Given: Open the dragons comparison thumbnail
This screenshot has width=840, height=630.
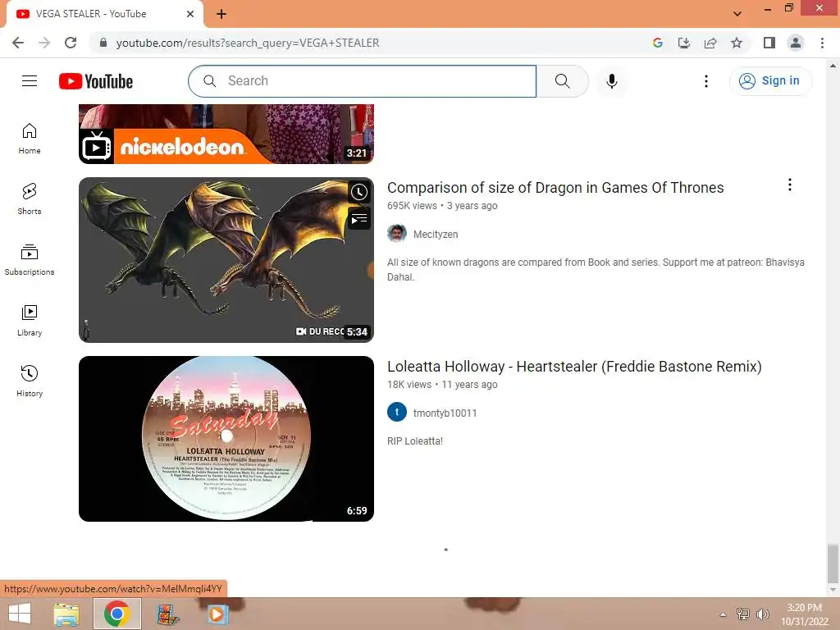Looking at the screenshot, I should point(226,260).
